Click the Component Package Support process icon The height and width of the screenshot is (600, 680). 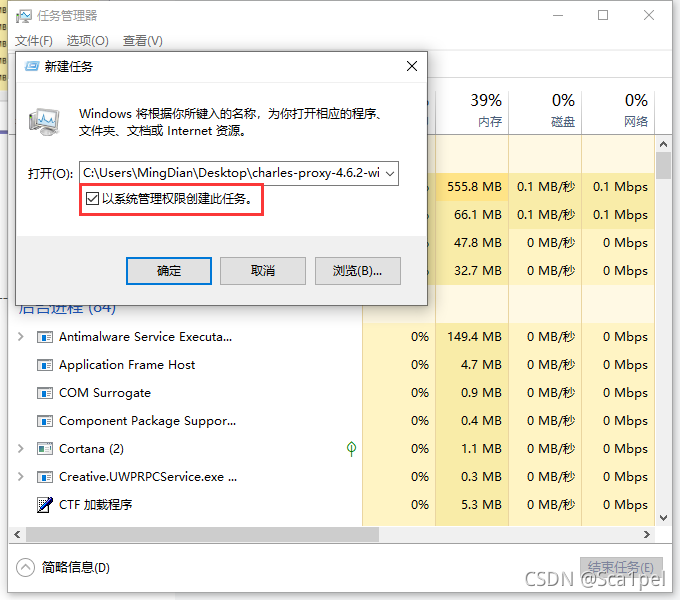(x=45, y=421)
